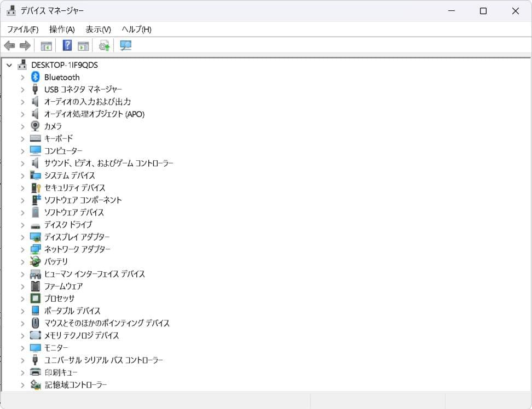Image resolution: width=532 pixels, height=409 pixels.
Task: Collapse the DESKTOP-1IF9QDS root node
Action: point(9,65)
